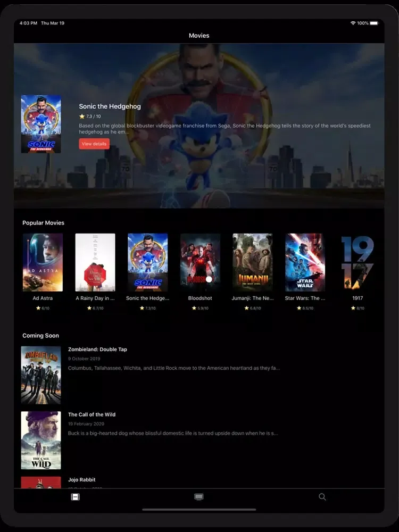Click the Coming Soon section heading
Image resolution: width=399 pixels, height=532 pixels.
[41, 336]
